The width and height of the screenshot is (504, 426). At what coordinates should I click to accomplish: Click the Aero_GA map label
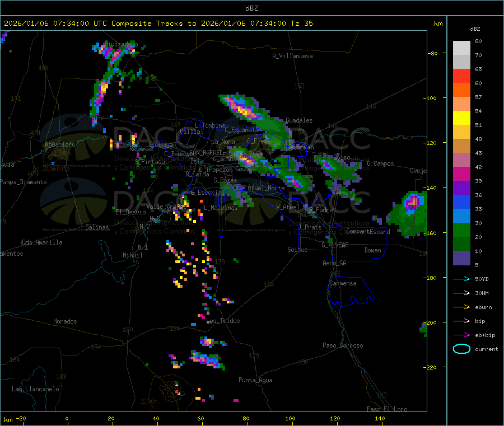tap(335, 263)
